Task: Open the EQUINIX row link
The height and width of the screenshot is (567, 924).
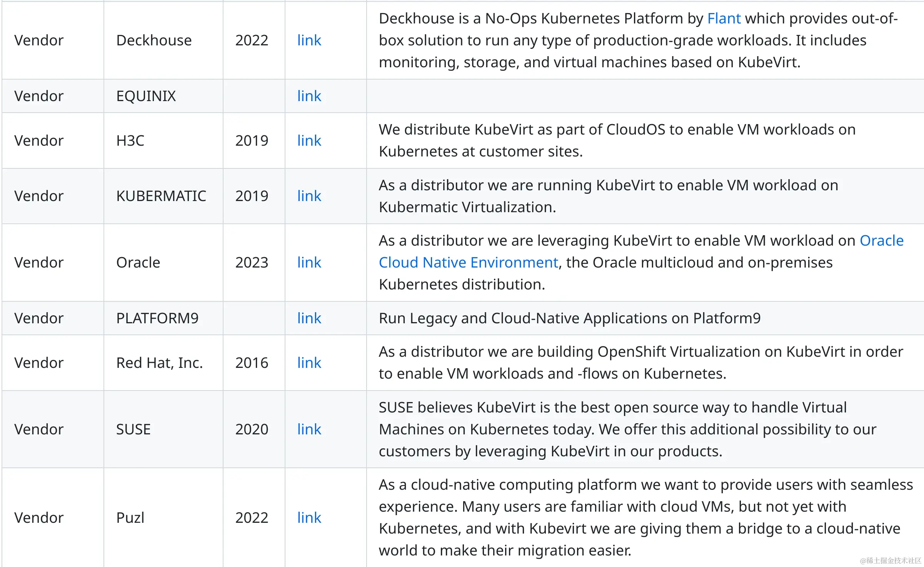Action: 309,96
